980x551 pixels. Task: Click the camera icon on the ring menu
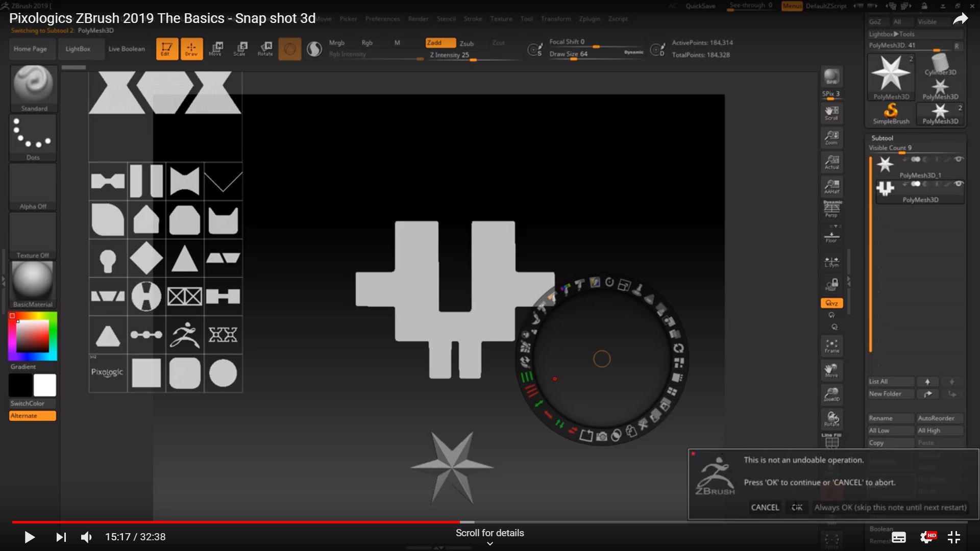click(602, 437)
